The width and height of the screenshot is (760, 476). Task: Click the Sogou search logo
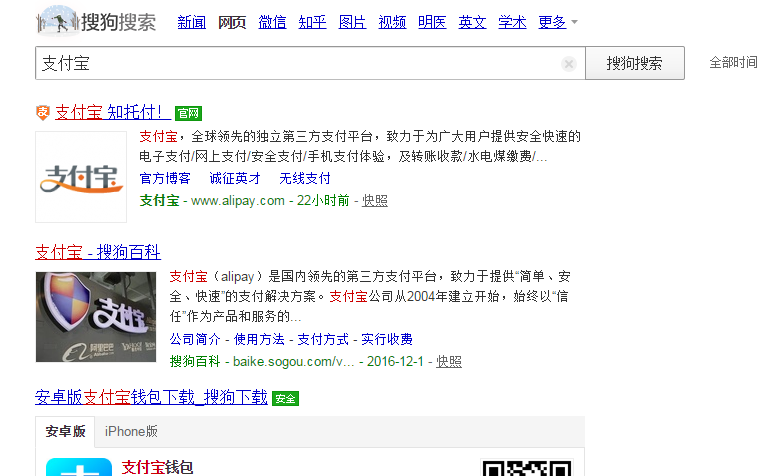click(96, 21)
